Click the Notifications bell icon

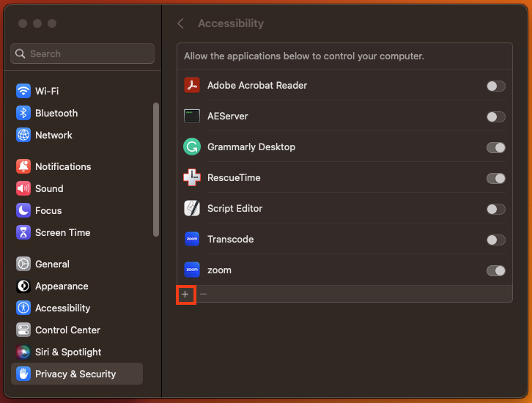[x=23, y=166]
